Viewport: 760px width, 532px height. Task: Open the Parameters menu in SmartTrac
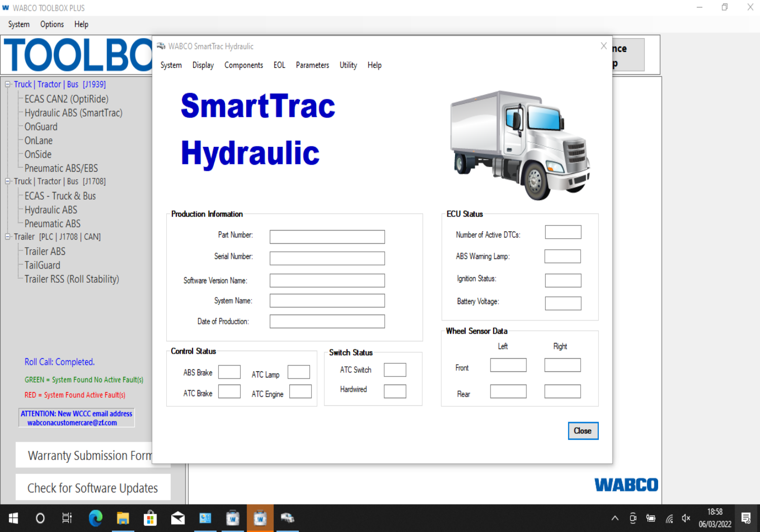[312, 65]
